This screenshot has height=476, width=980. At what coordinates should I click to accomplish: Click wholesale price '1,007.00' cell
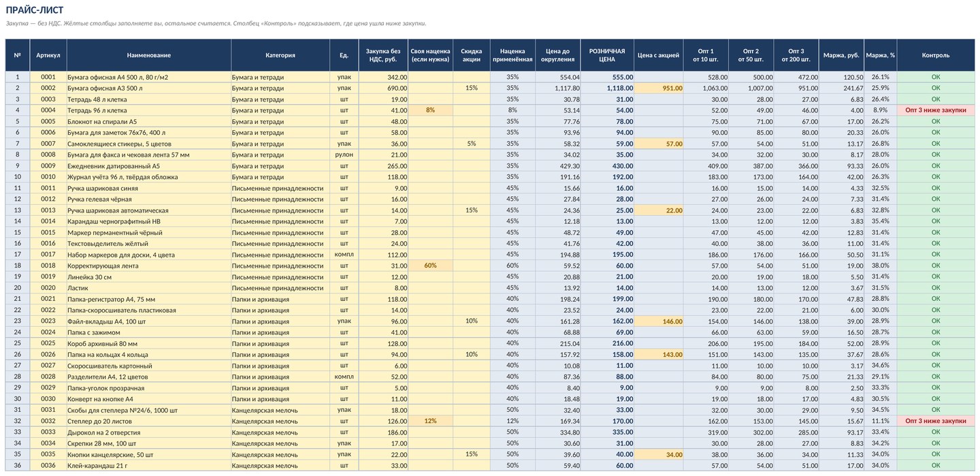[751, 88]
